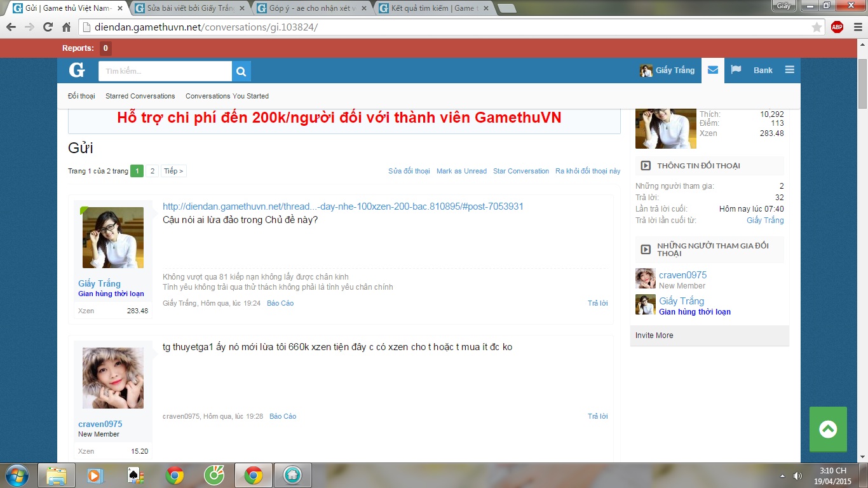The image size is (868, 488).
Task: Open Giấy Trắng account menu in navbar
Action: 667,70
